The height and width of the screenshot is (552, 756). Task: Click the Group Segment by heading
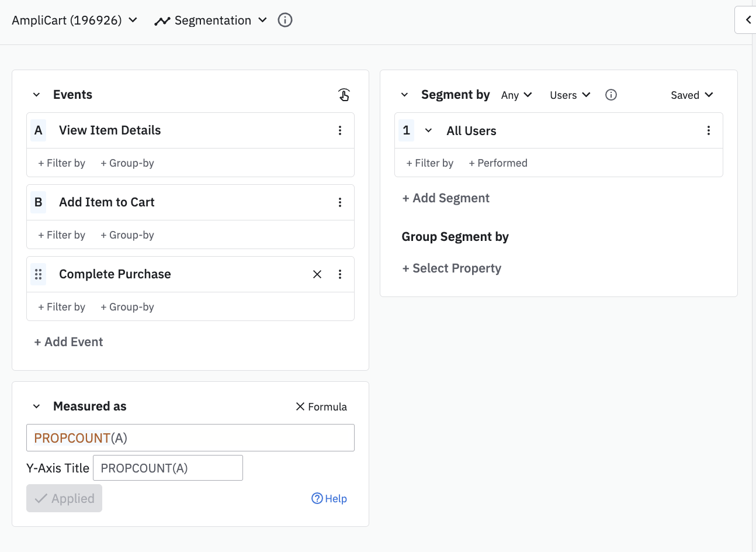[455, 237]
